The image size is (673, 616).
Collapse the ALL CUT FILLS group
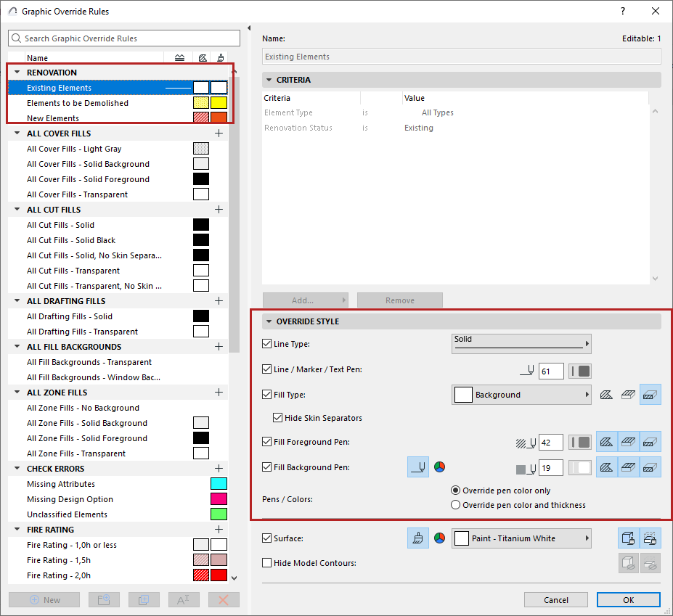(17, 210)
